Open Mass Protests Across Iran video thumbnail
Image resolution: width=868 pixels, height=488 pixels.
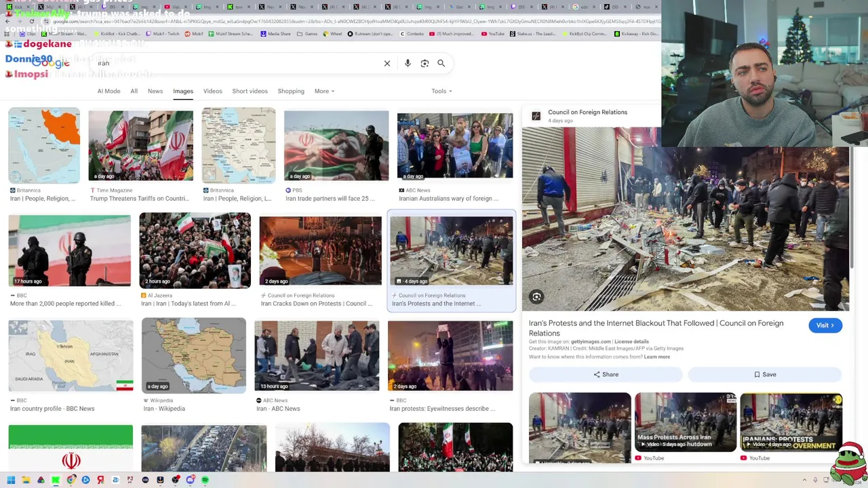point(685,422)
